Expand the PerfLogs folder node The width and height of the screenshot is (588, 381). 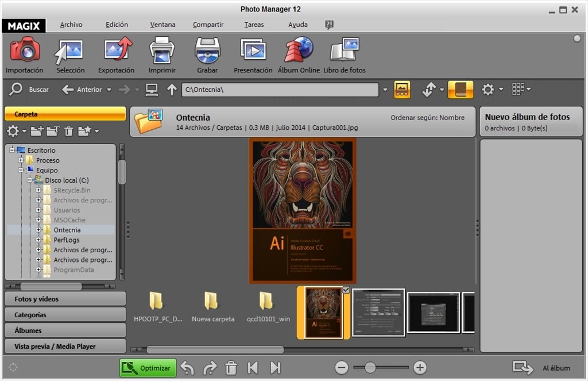(38, 240)
